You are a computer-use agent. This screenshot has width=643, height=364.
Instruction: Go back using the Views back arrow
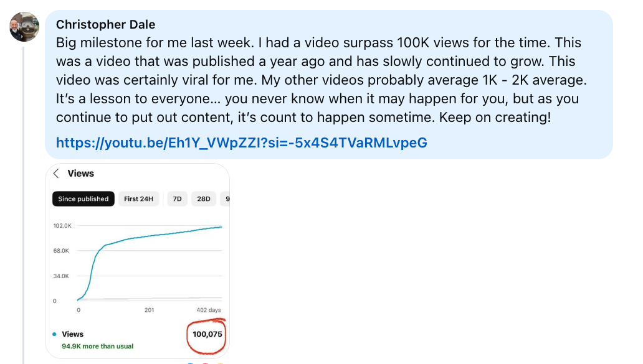click(56, 174)
